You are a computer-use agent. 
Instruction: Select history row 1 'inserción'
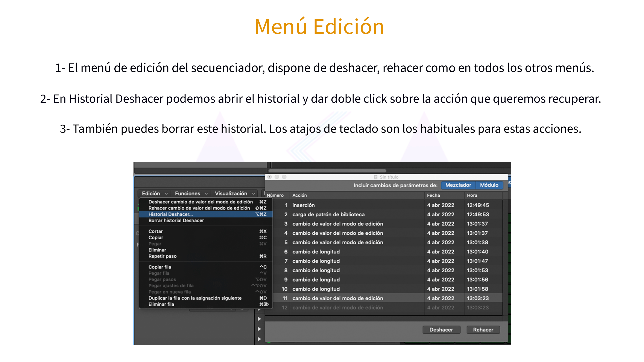[x=384, y=205]
